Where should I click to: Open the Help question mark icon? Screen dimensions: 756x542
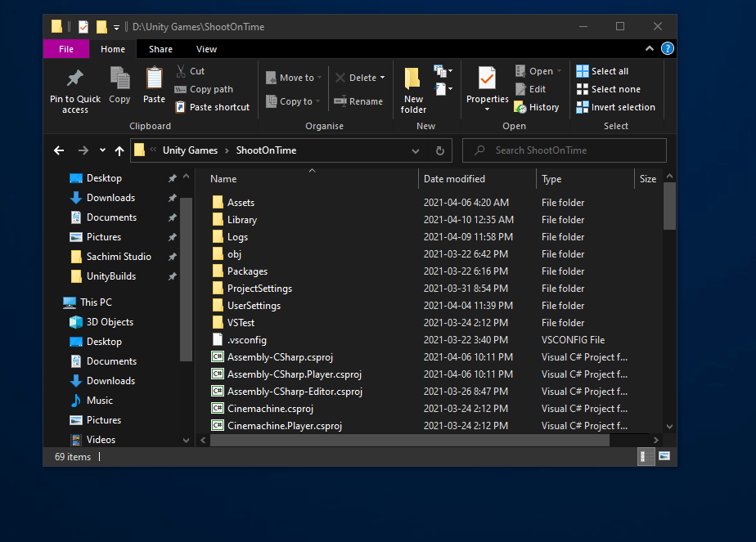point(668,49)
